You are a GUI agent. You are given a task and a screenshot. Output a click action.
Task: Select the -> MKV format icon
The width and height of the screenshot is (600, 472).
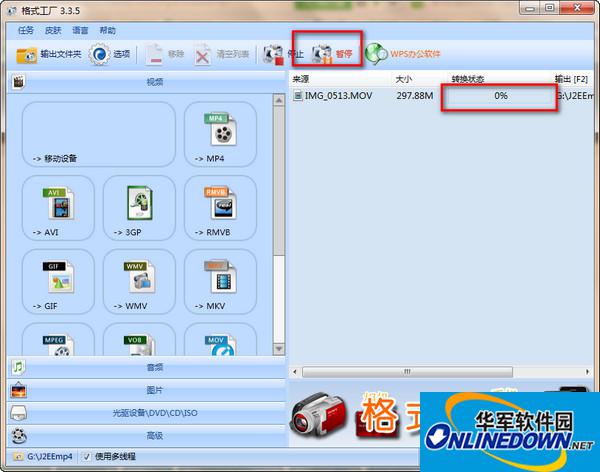(221, 277)
